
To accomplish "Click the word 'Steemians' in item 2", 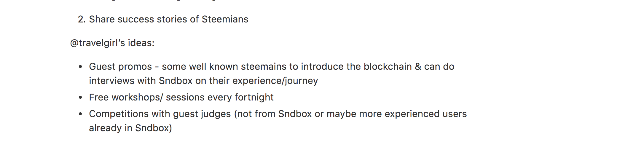I will click(x=225, y=19).
